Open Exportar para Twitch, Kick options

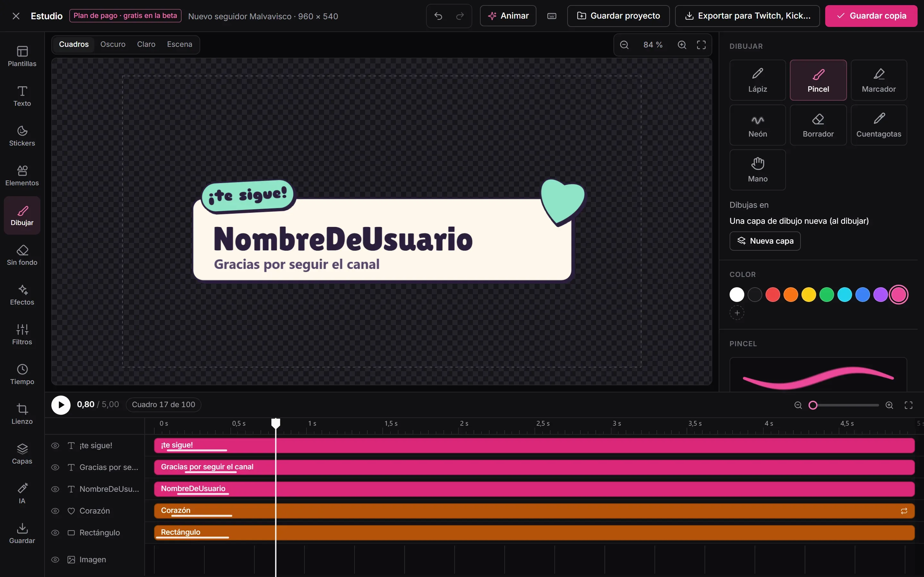tap(747, 16)
